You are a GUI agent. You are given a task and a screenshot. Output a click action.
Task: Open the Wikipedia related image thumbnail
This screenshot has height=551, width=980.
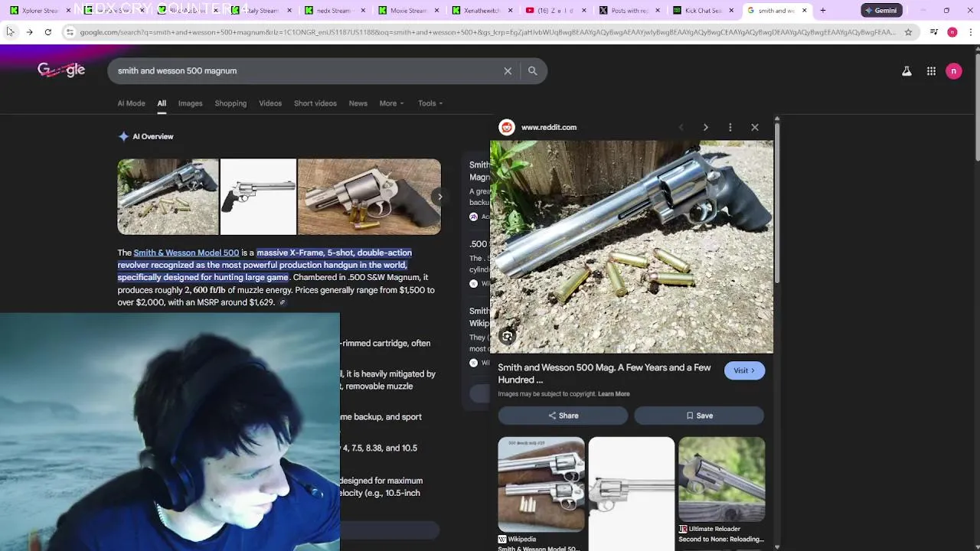[541, 484]
